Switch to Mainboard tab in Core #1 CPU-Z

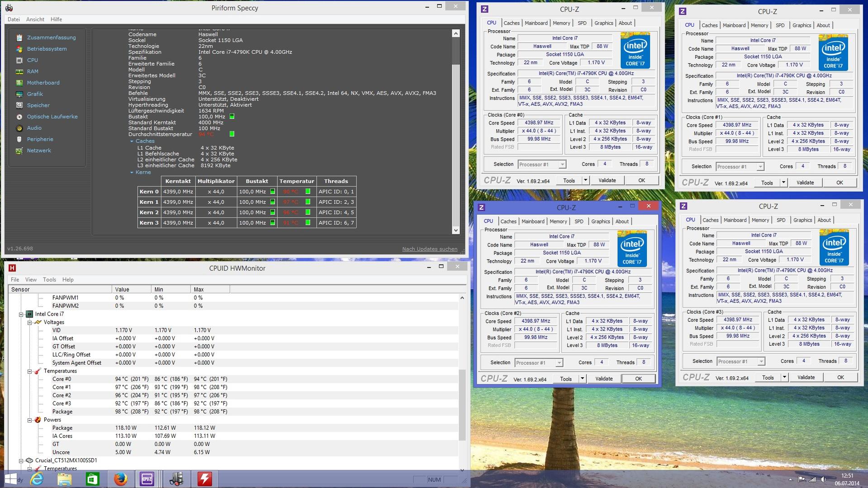(734, 25)
